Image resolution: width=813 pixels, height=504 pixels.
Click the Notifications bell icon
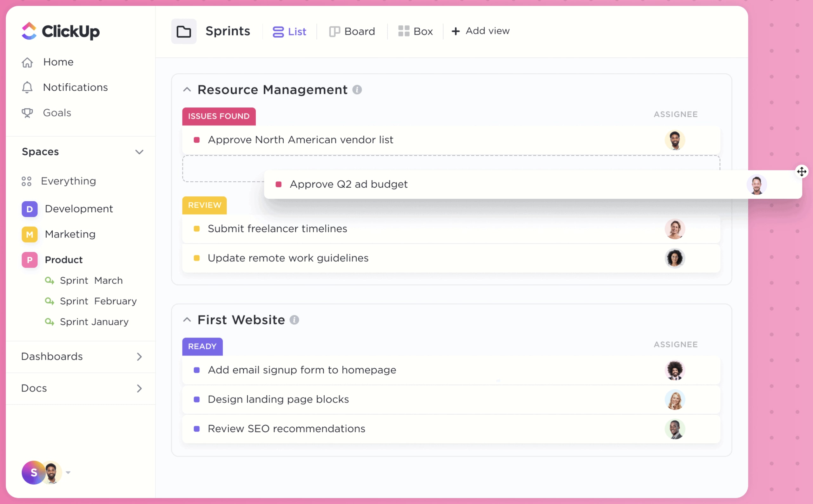coord(27,87)
